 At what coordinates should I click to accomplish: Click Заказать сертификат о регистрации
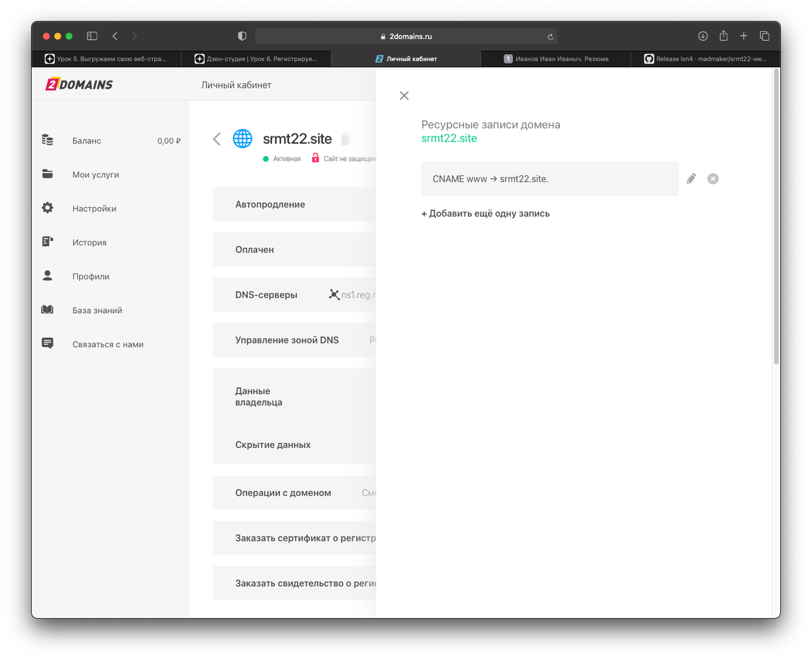point(294,538)
